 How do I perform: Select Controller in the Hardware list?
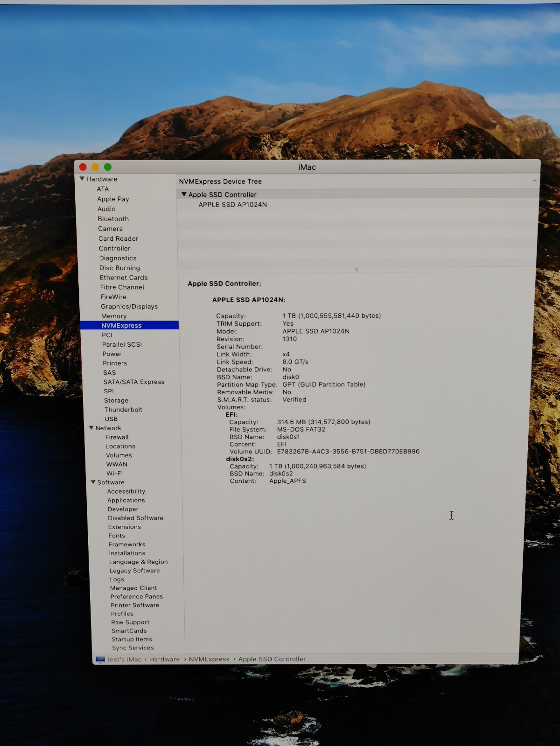point(114,248)
